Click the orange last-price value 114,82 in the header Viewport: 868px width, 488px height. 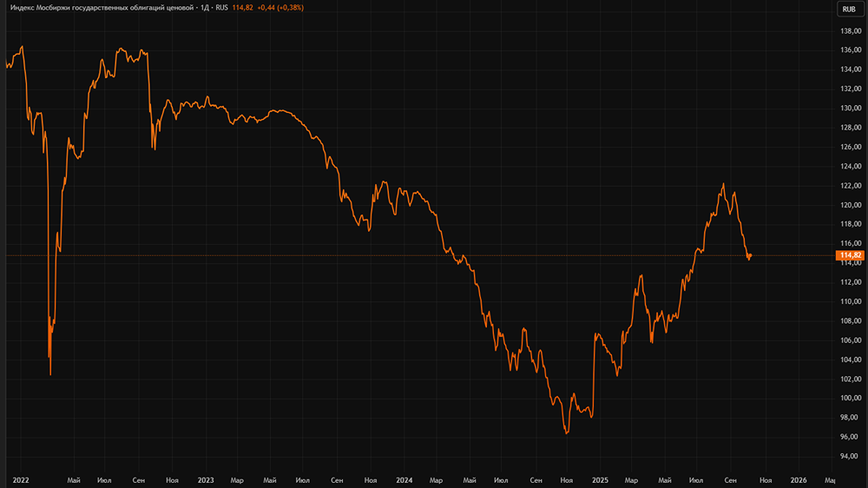[x=242, y=8]
